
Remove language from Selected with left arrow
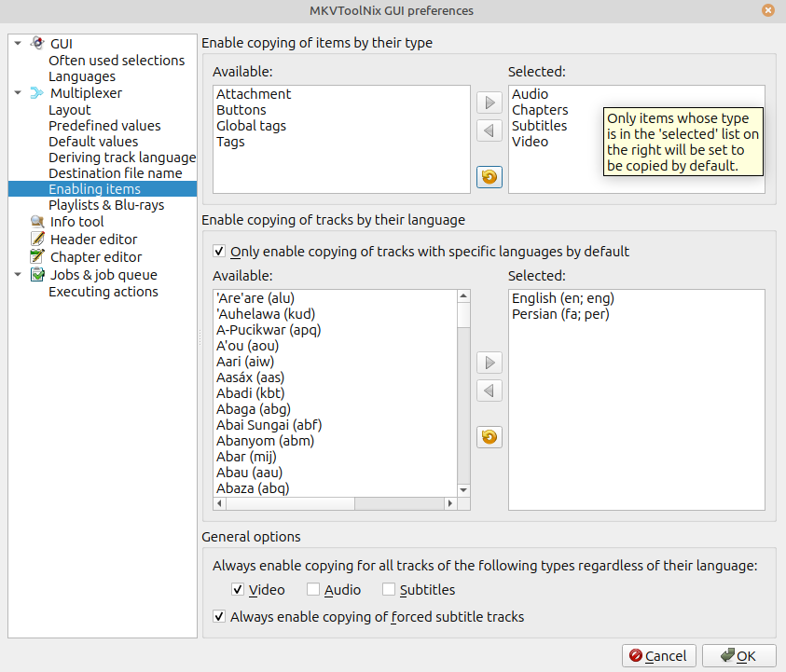490,391
